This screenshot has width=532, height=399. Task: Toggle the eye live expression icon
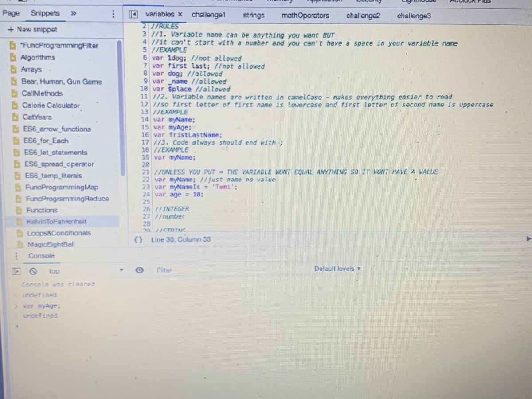(x=139, y=270)
